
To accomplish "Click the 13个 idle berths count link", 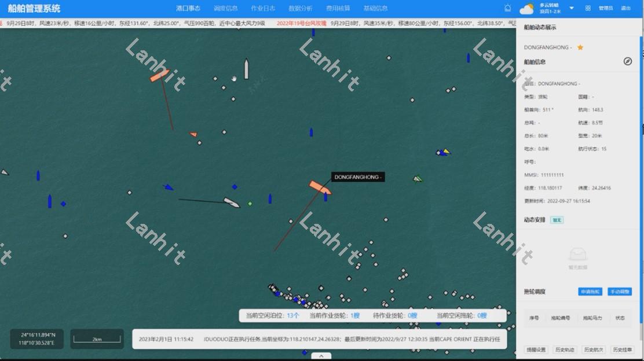I will click(293, 316).
